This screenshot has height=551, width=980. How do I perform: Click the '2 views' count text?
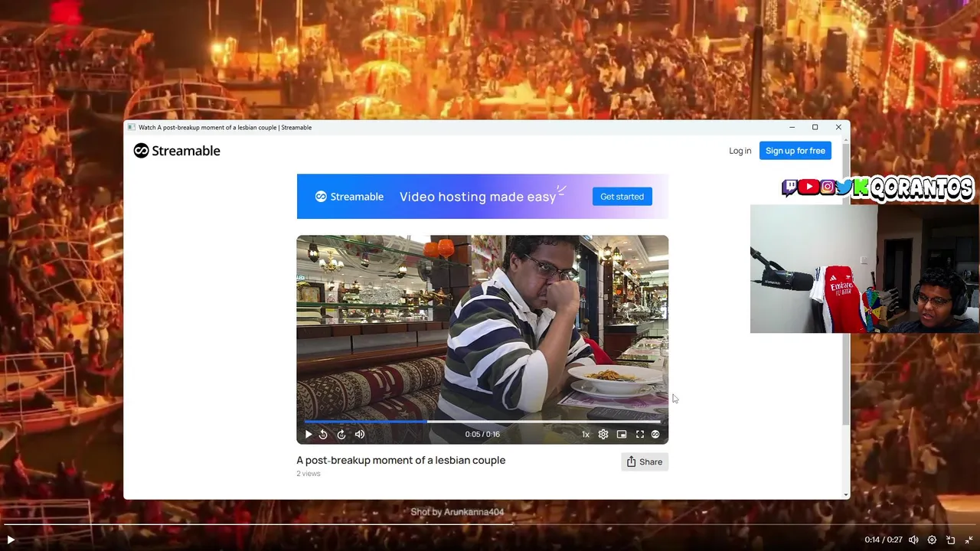coord(309,474)
